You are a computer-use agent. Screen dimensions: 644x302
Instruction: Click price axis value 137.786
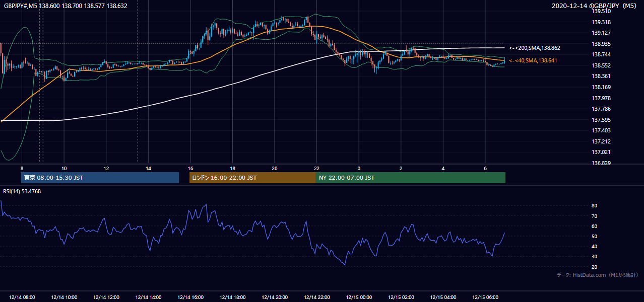pyautogui.click(x=601, y=109)
